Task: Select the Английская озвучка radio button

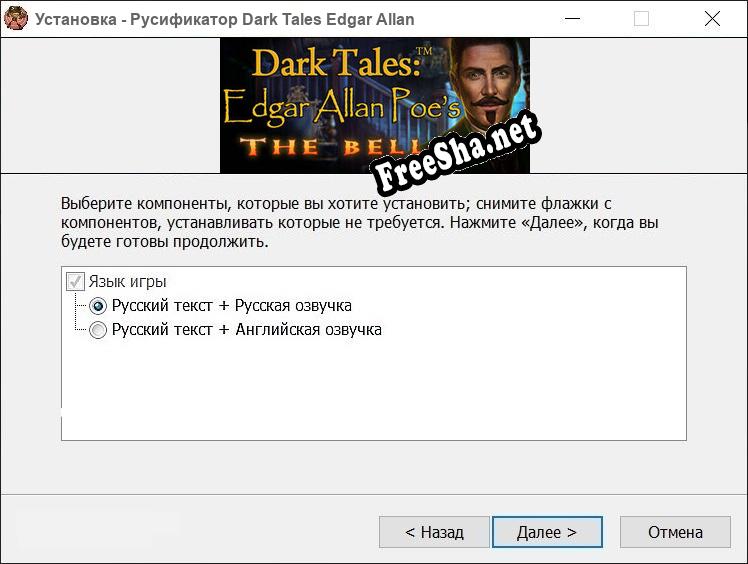Action: [x=98, y=330]
